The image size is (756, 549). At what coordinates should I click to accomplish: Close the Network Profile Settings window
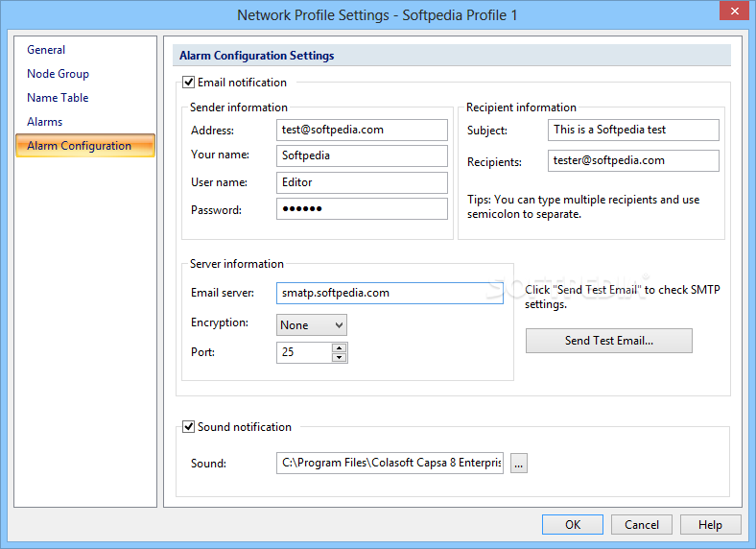tap(734, 11)
